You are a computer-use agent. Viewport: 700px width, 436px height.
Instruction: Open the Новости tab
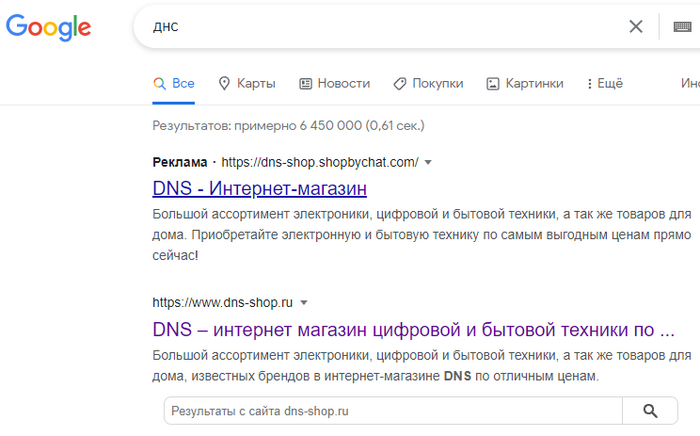(334, 83)
